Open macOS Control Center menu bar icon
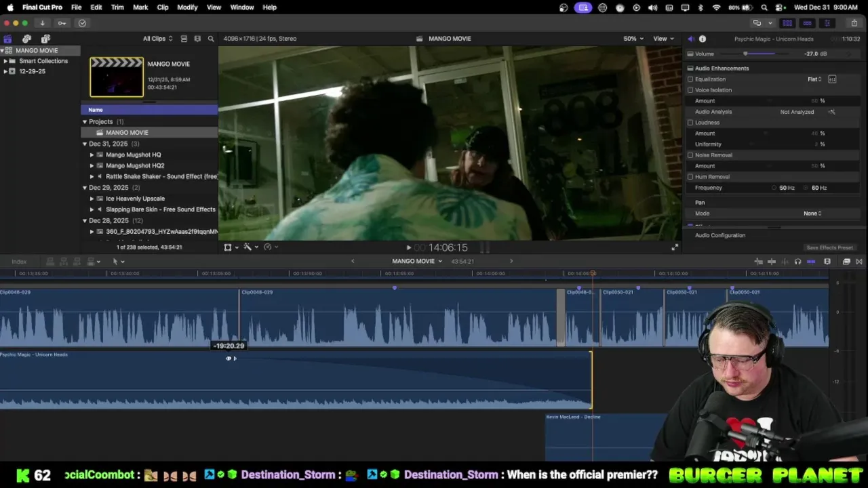The image size is (868, 488). pyautogui.click(x=779, y=7)
